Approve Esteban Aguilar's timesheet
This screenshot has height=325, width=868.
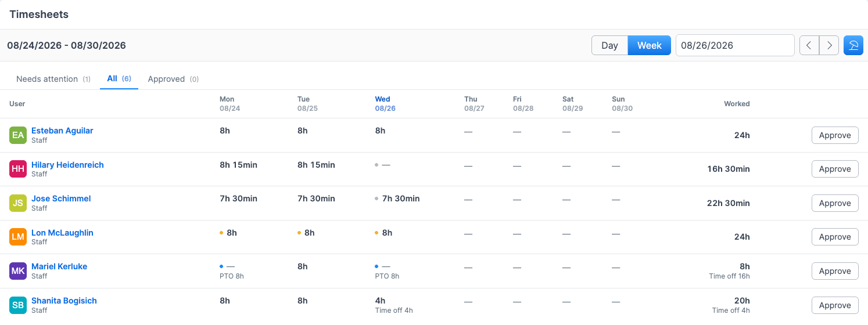pos(835,135)
